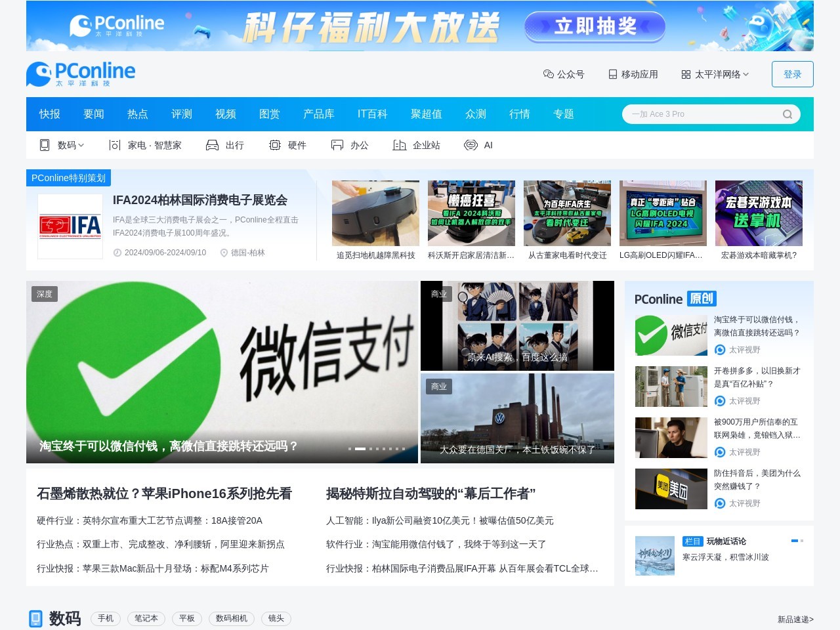
Task: Click the 企业站 category icon
Action: click(399, 145)
